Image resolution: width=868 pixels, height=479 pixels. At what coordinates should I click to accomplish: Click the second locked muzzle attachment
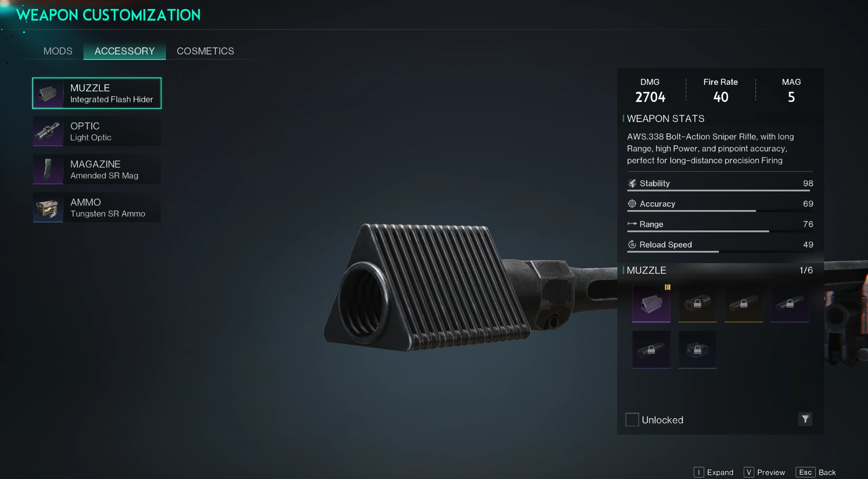(x=698, y=303)
